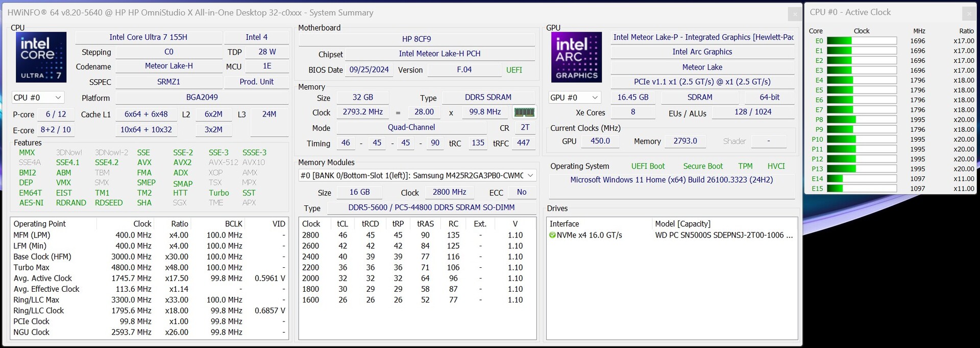980x348 pixels.
Task: Open the GPU #0 selector dropdown
Action: tap(574, 97)
